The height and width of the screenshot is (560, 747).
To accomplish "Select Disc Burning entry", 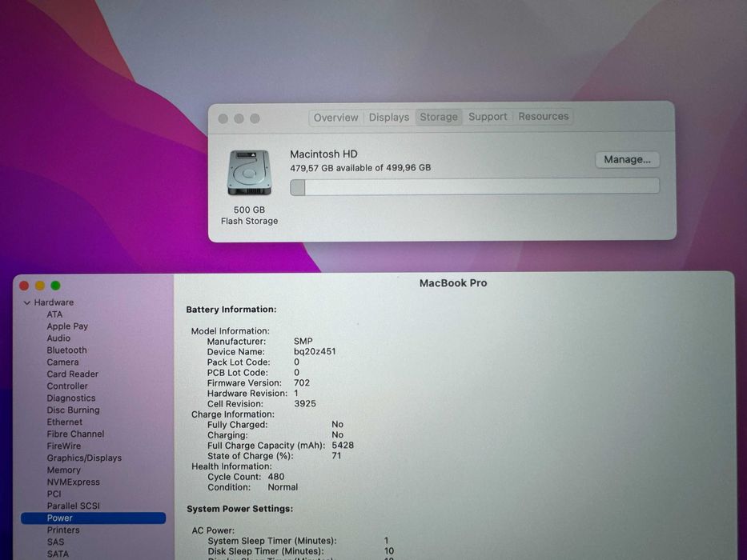I will [x=73, y=410].
